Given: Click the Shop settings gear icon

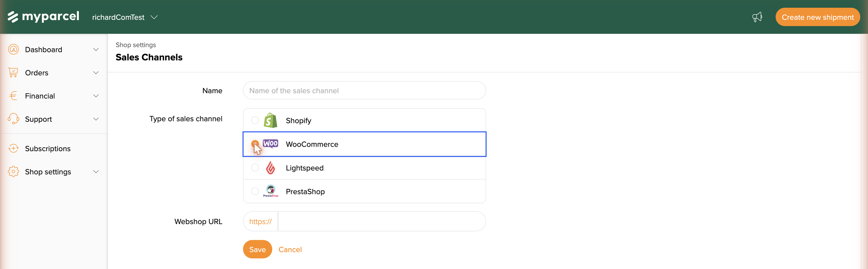Looking at the screenshot, I should (14, 172).
